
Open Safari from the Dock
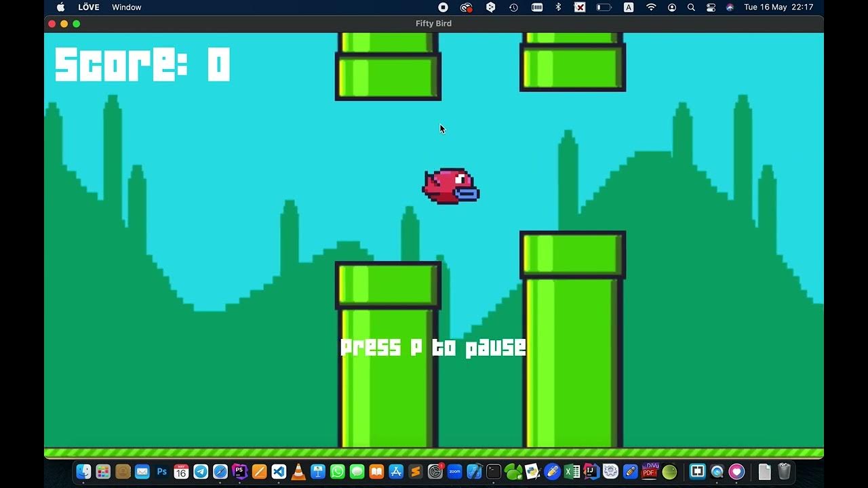[x=220, y=471]
